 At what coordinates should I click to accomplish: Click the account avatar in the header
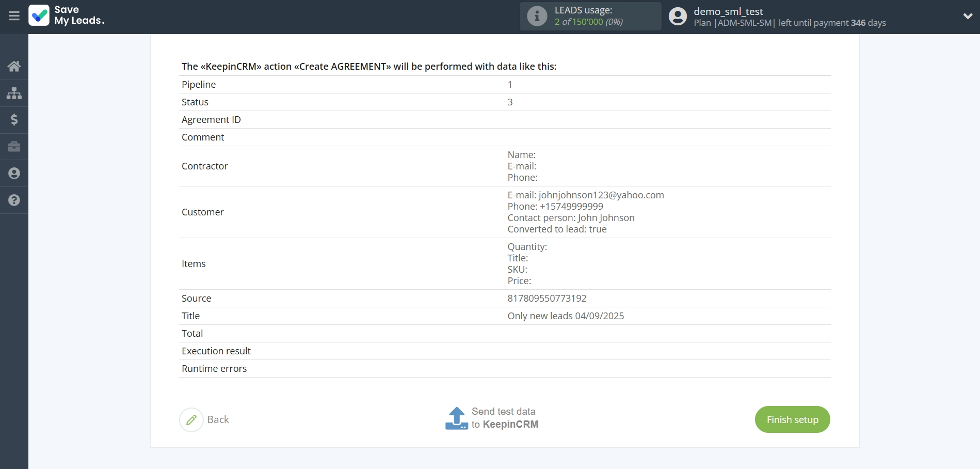[x=678, y=17]
